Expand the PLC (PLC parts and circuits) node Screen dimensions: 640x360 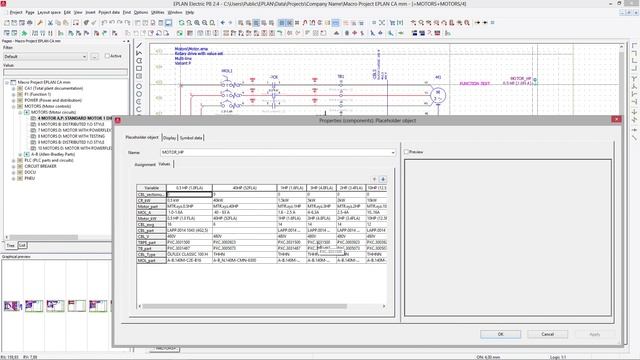pos(13,160)
